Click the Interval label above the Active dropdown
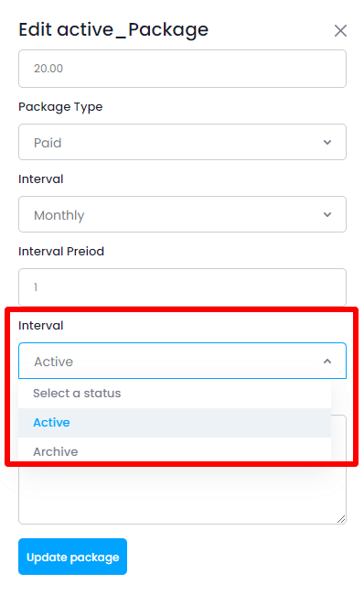Image resolution: width=364 pixels, height=595 pixels. (x=41, y=326)
